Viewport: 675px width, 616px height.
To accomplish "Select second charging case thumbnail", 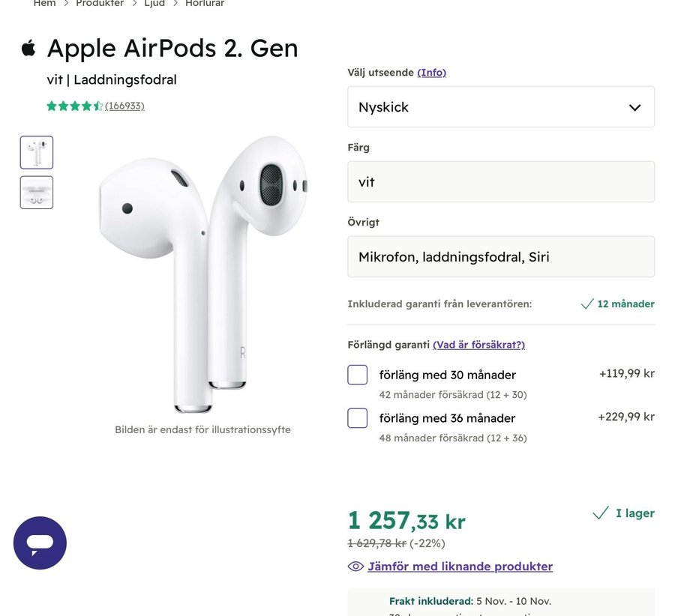I will point(37,193).
